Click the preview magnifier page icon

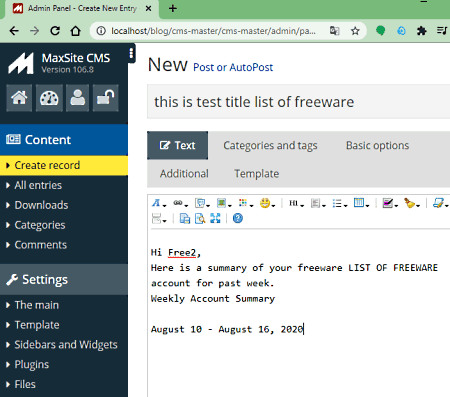click(200, 218)
